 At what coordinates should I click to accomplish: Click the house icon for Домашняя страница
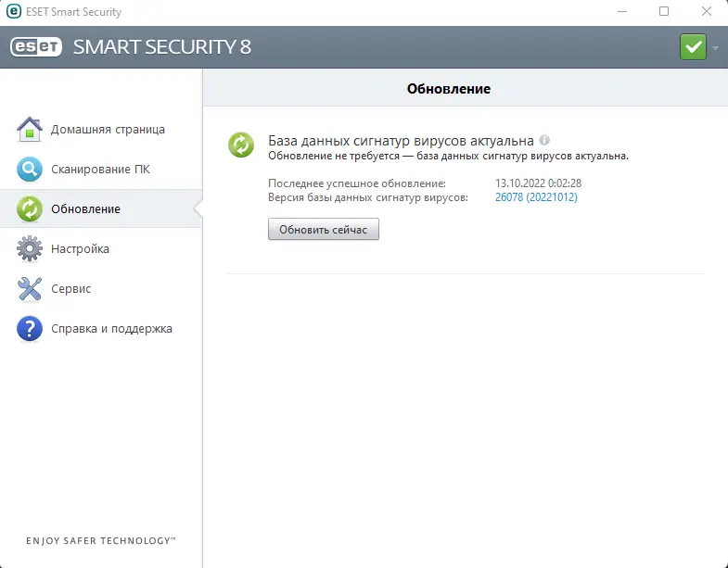pyautogui.click(x=30, y=130)
